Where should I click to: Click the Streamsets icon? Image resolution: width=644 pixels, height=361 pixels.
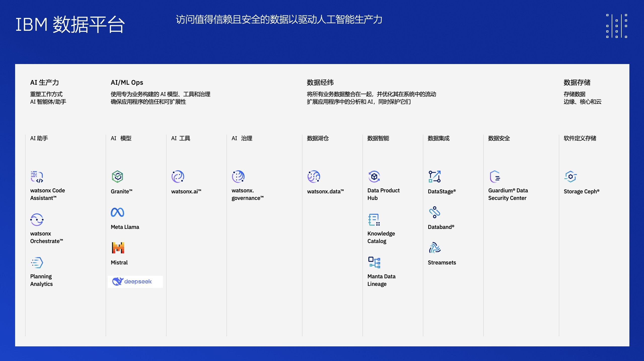coord(435,248)
